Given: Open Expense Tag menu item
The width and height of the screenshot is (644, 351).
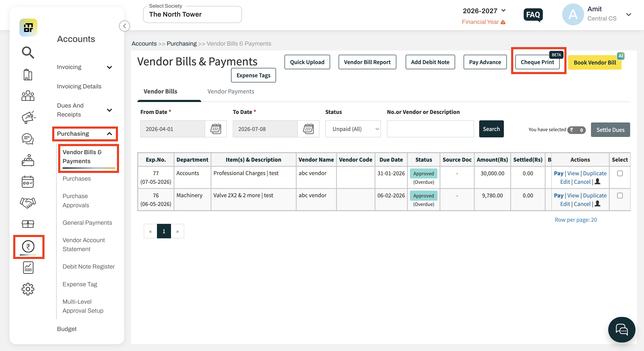Looking at the screenshot, I should [80, 284].
